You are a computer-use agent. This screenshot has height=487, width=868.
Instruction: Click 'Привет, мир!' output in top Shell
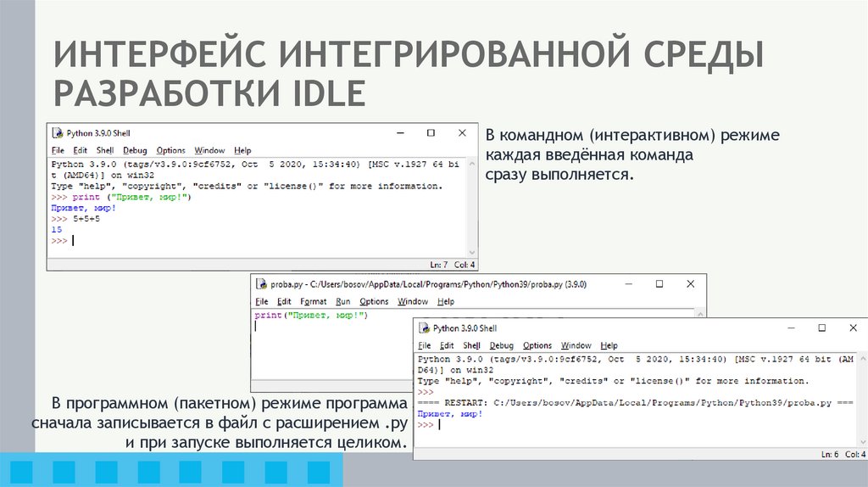coord(84,209)
